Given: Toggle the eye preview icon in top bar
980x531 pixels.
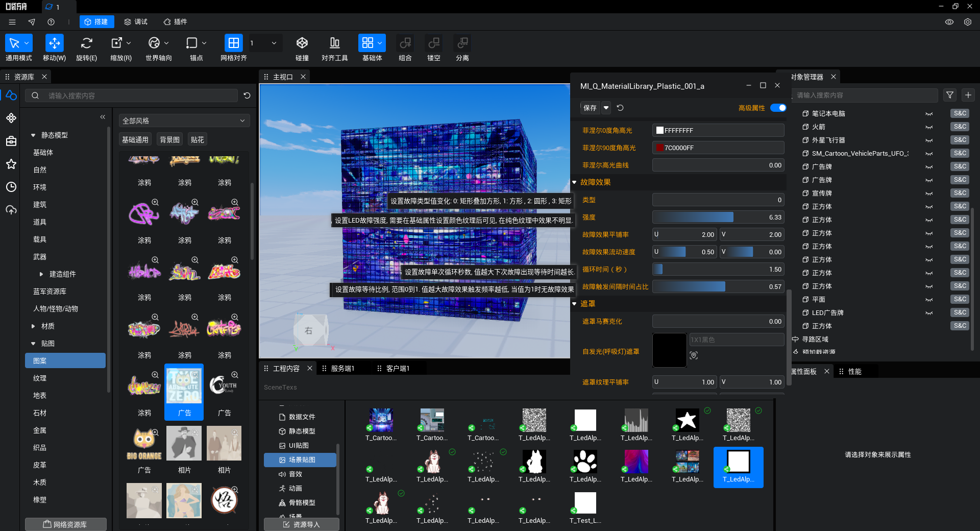Looking at the screenshot, I should [x=949, y=22].
